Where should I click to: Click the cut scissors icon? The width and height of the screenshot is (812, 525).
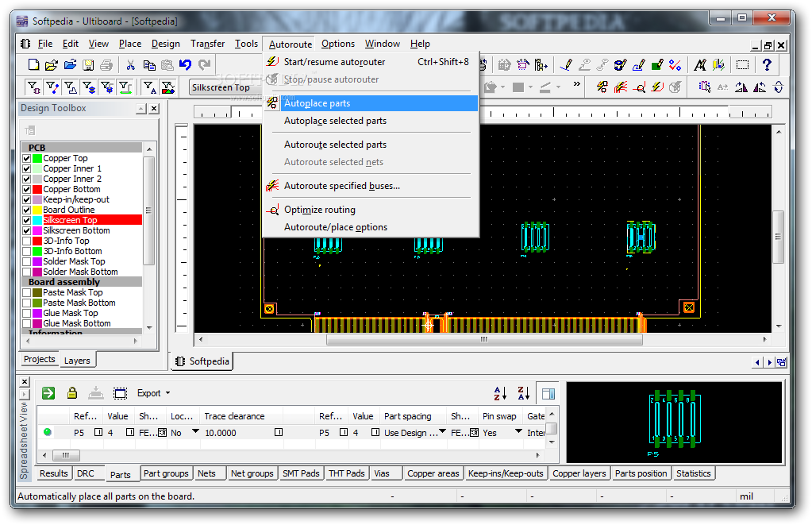click(130, 65)
